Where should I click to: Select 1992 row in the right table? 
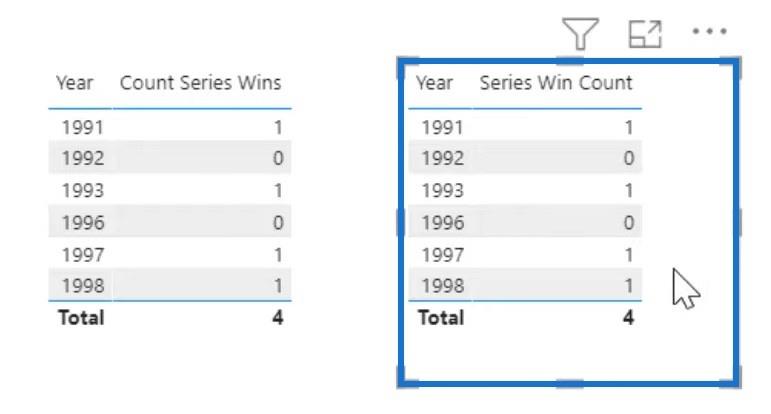(x=525, y=158)
